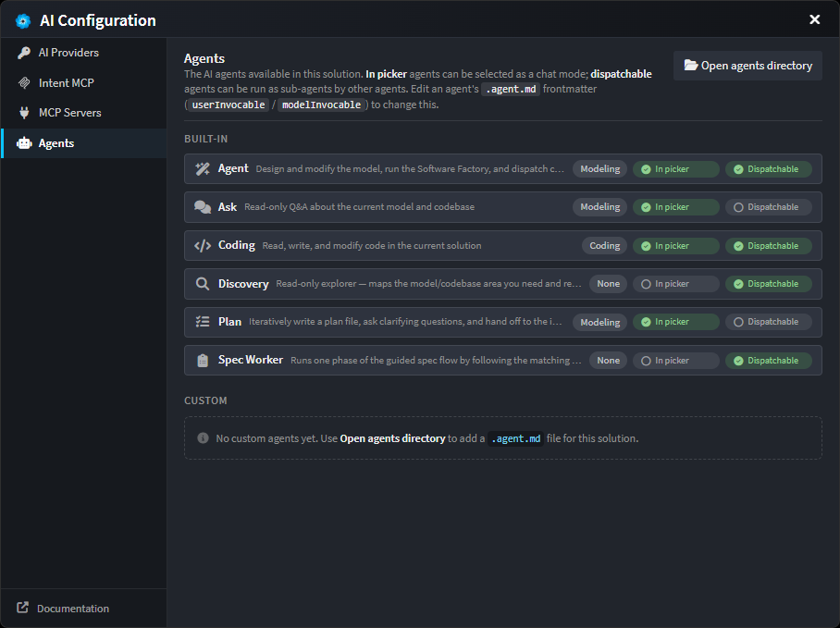The image size is (840, 628).
Task: Close the AI Configuration dialog
Action: (814, 19)
